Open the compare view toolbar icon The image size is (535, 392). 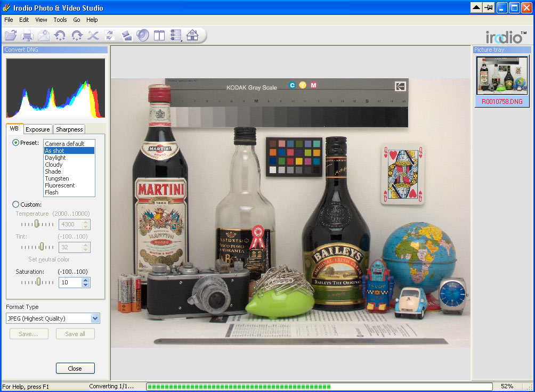(x=160, y=36)
